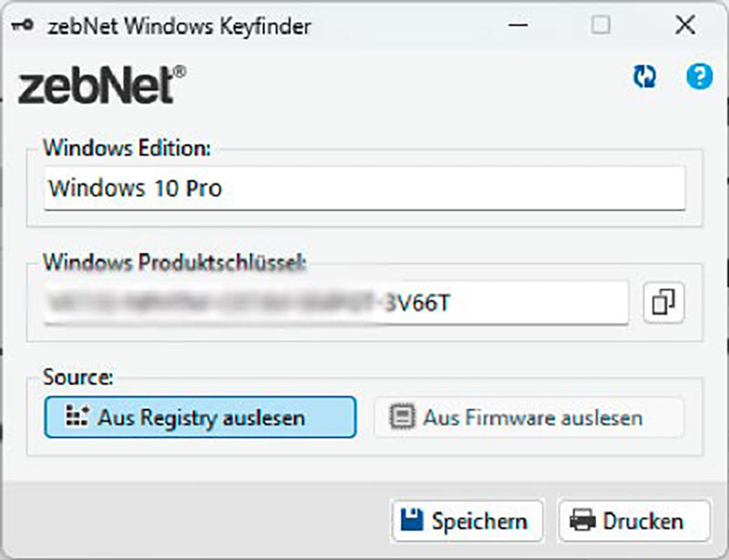This screenshot has height=560, width=729.
Task: Click the Windows Produktschlüssel label
Action: click(x=175, y=262)
